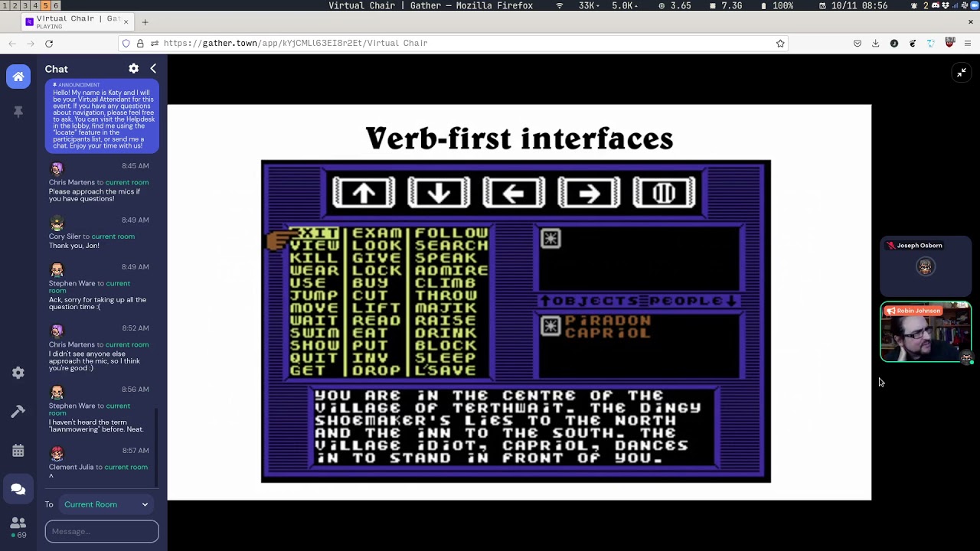Bookmark this page with the star icon

tap(780, 44)
